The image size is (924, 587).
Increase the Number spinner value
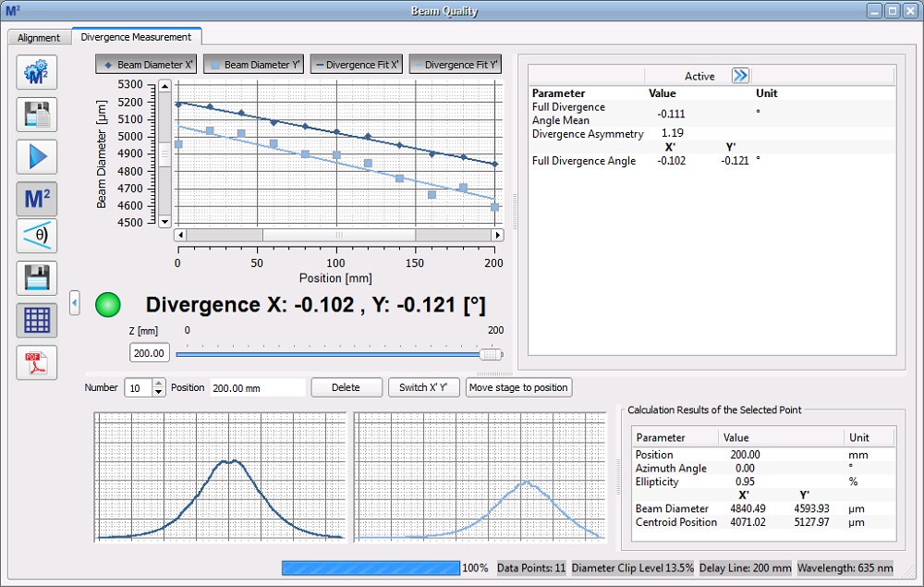pos(159,384)
